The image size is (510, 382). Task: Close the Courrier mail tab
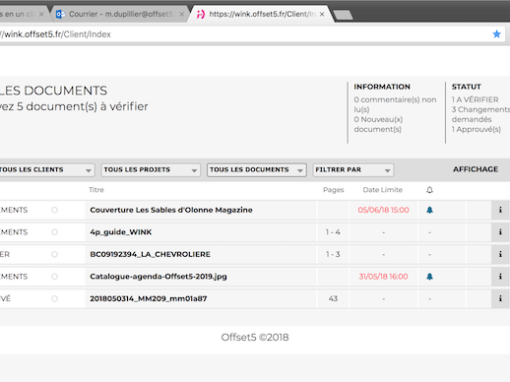click(181, 14)
